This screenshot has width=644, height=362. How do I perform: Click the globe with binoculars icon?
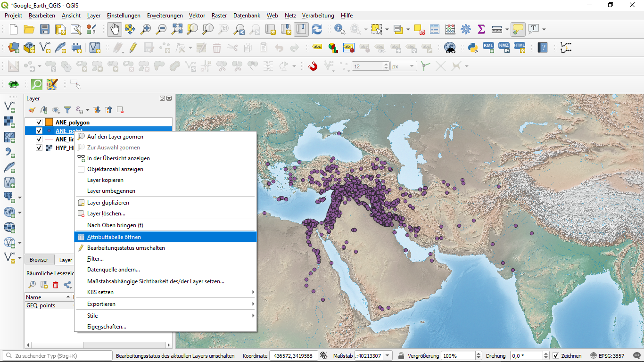point(450,48)
